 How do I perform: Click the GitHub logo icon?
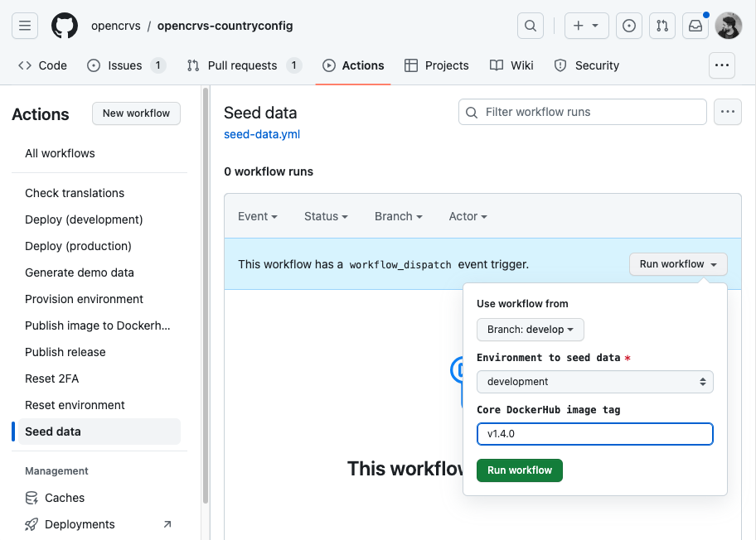65,26
